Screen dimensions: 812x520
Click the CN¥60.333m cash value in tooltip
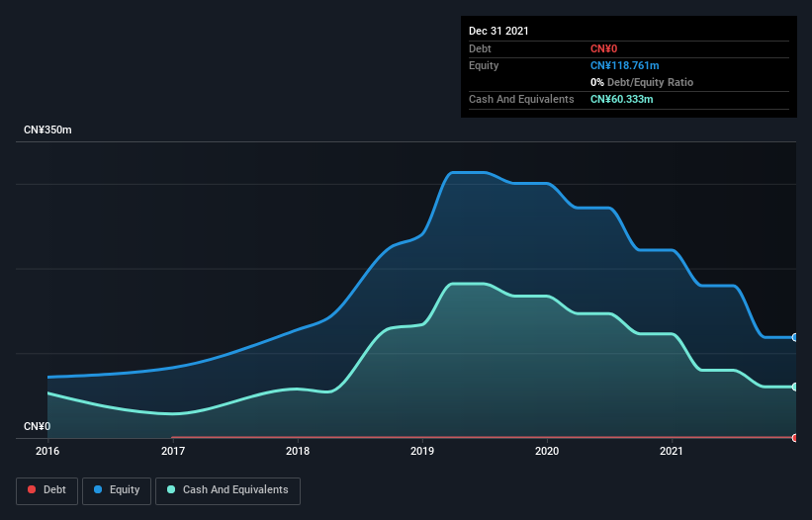621,99
